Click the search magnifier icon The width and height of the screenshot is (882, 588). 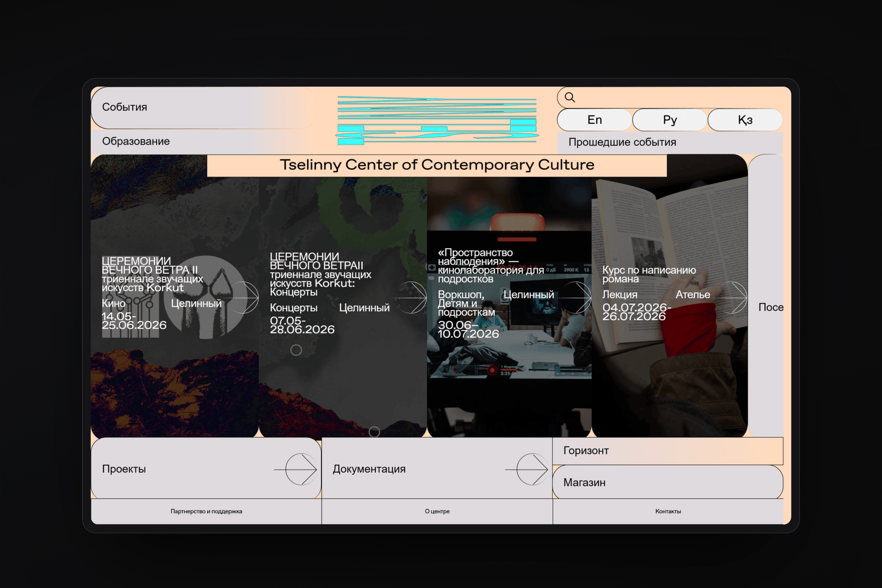click(x=570, y=97)
